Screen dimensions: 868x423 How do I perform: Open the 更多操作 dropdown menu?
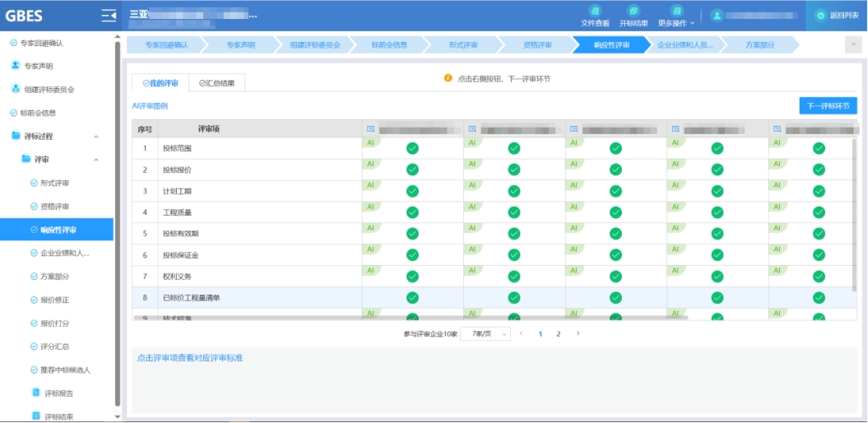point(676,16)
